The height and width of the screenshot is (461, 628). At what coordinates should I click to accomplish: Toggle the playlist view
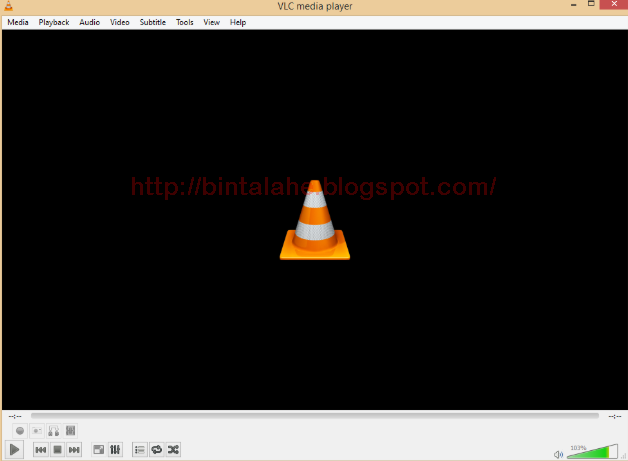pyautogui.click(x=140, y=450)
